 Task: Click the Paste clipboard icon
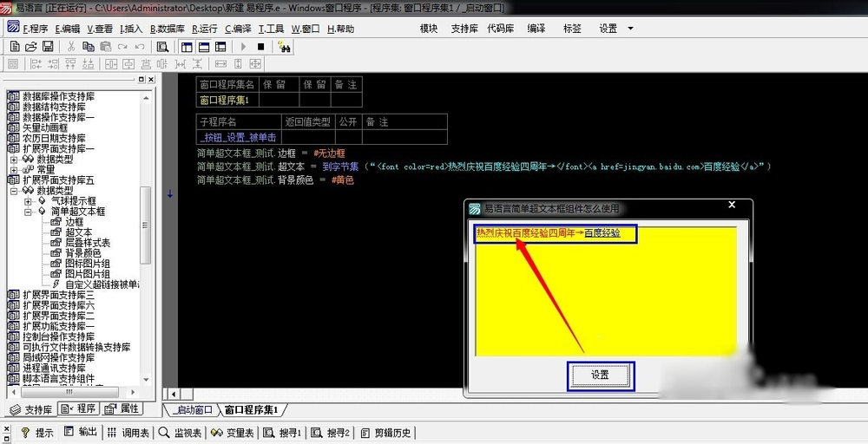(x=105, y=47)
